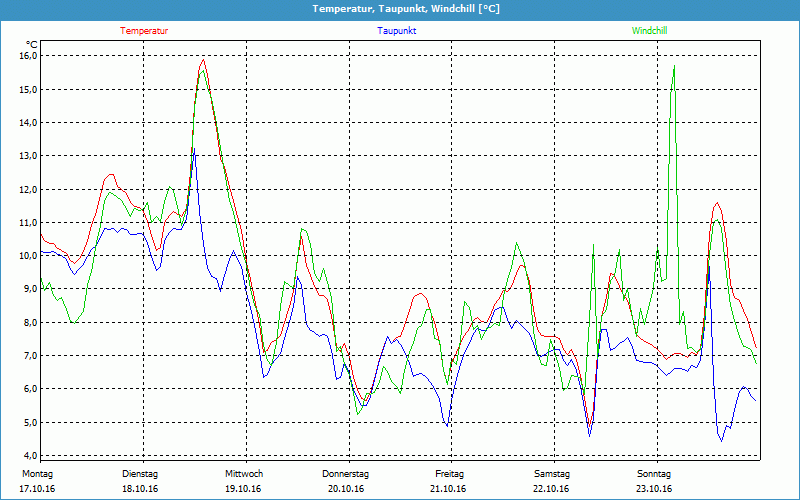The image size is (800, 500).
Task: Click the date 18.10.16
Action: pos(140,489)
